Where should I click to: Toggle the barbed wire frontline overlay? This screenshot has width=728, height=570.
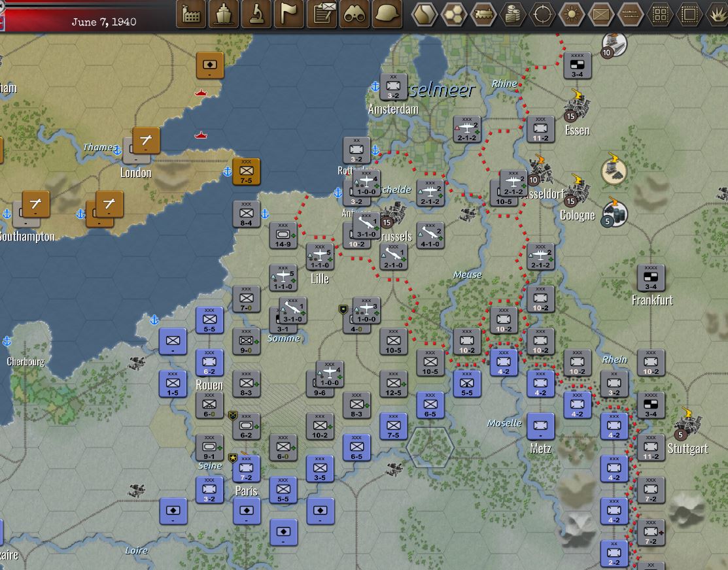click(x=631, y=14)
